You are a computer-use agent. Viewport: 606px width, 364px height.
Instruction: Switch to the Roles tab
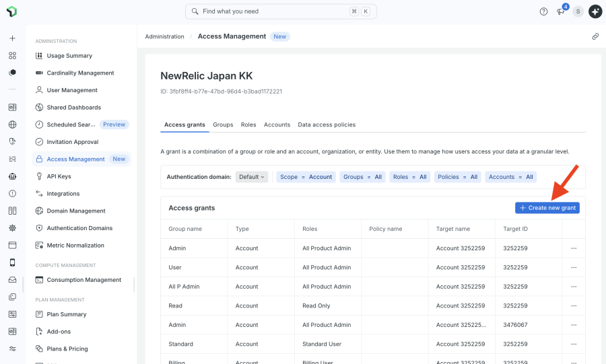tap(248, 124)
